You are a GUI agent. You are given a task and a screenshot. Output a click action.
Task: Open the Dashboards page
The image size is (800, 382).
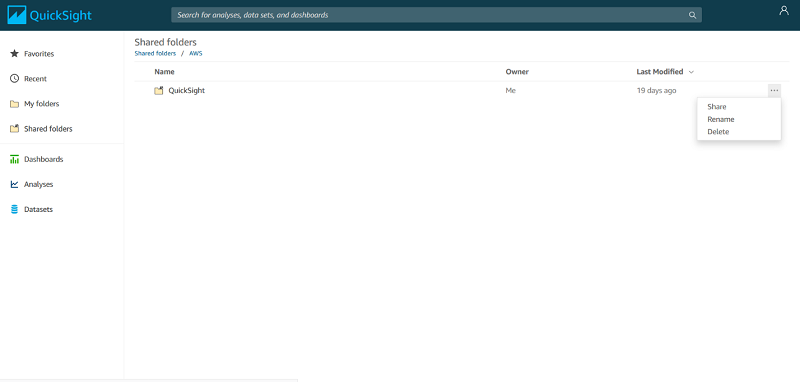point(43,159)
